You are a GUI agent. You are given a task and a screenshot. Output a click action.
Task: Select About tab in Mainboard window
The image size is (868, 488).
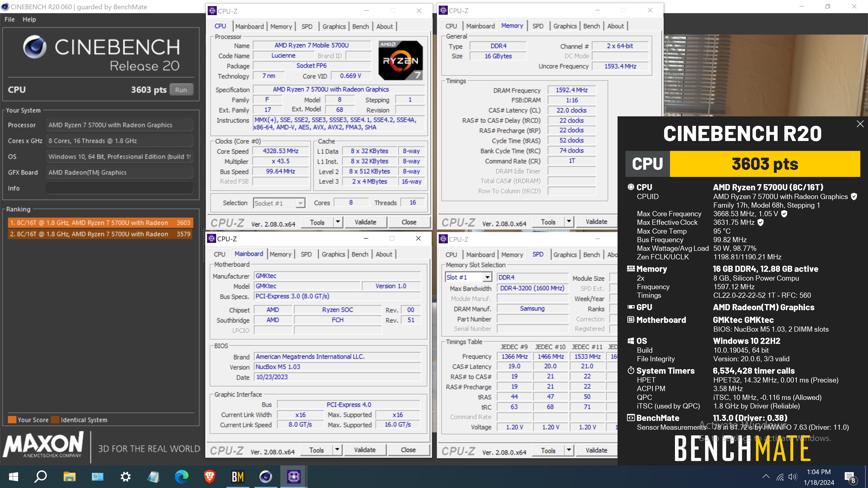point(384,254)
